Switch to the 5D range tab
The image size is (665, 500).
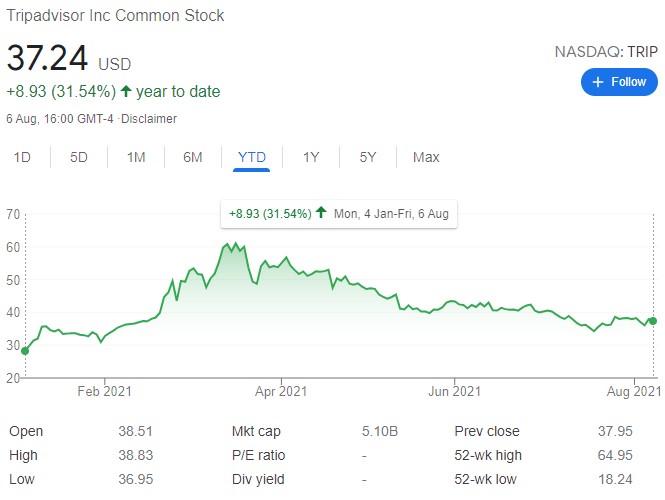pyautogui.click(x=79, y=157)
